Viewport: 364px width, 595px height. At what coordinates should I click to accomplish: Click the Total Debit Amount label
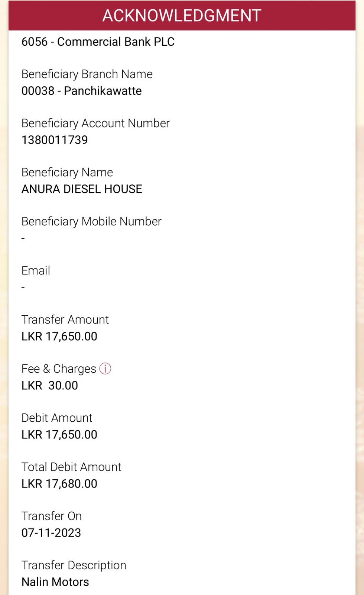71,467
